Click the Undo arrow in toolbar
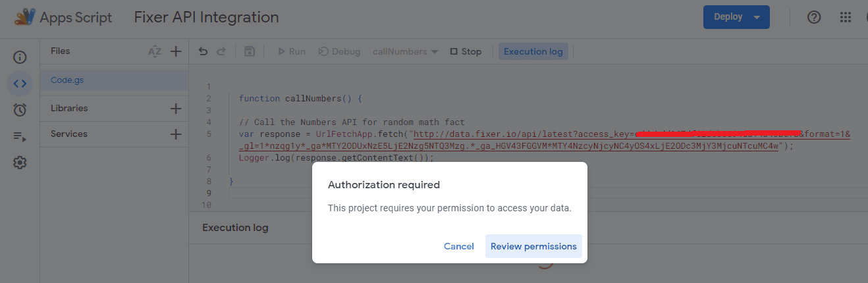 203,51
